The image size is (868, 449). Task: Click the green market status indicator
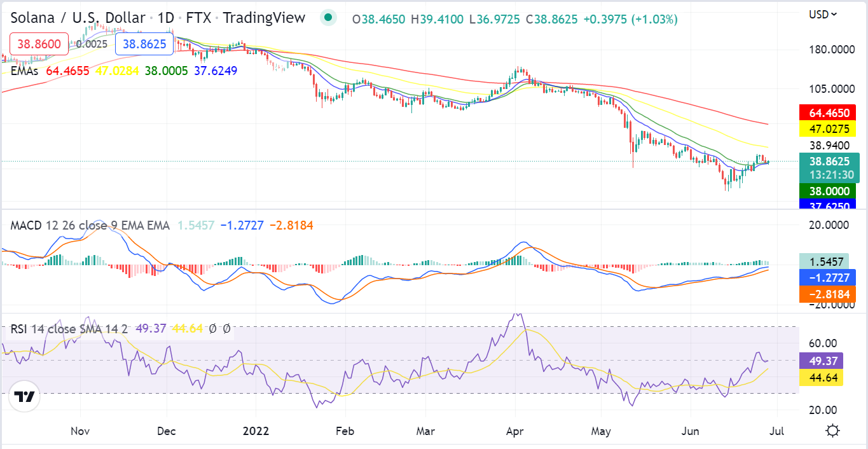(x=328, y=18)
